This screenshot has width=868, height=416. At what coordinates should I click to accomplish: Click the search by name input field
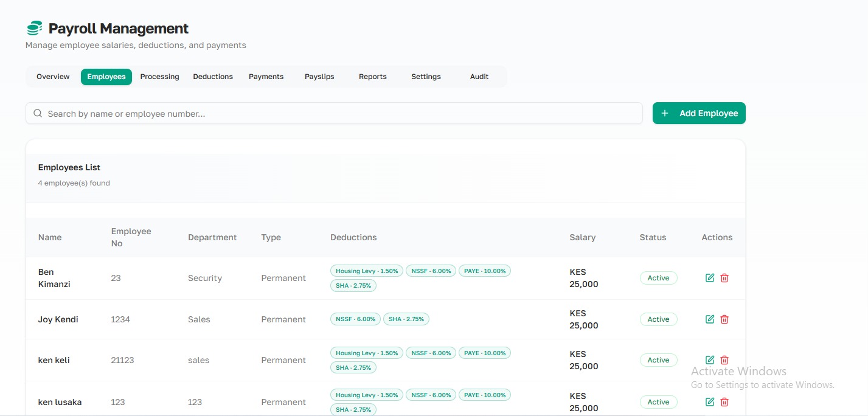point(334,113)
